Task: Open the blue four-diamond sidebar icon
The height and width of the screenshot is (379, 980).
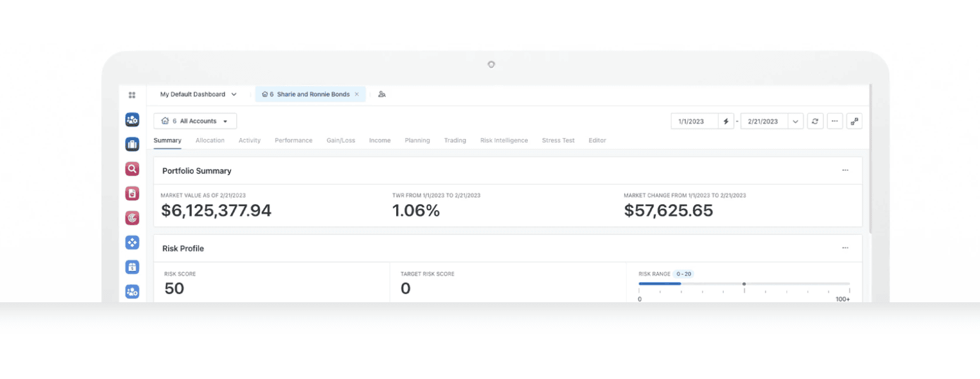Action: click(x=132, y=242)
